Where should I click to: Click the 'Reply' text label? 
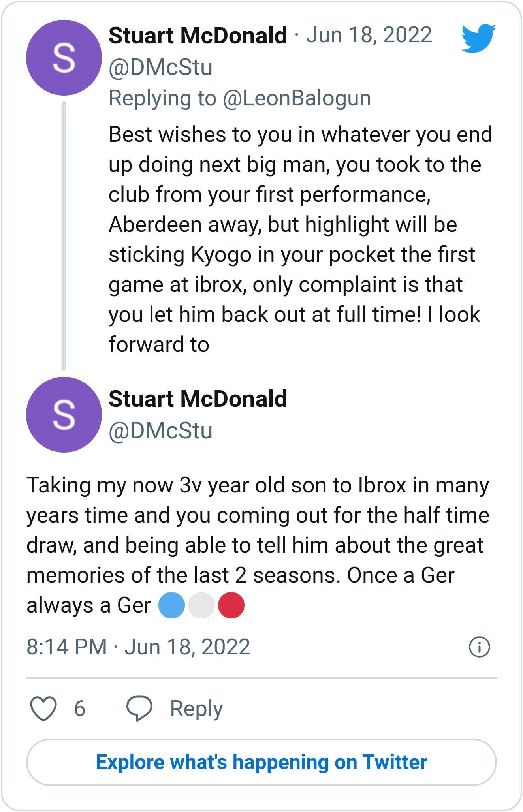pos(196,709)
